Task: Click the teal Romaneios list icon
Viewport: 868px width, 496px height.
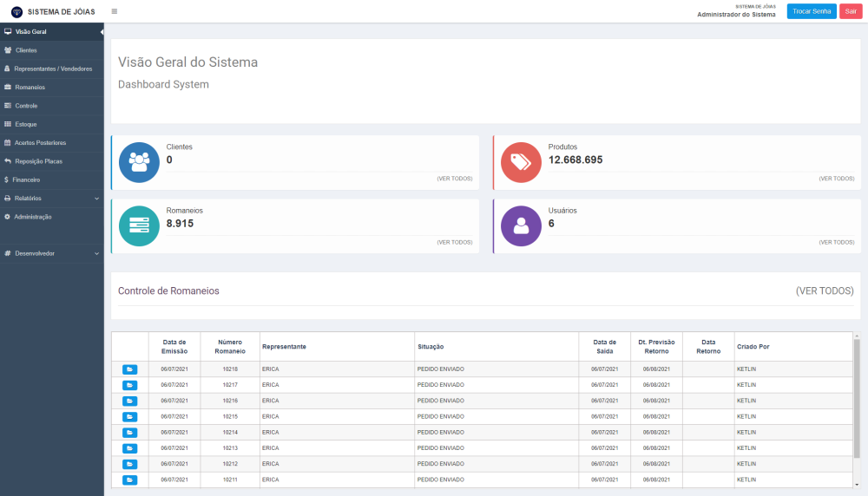Action: [x=139, y=226]
